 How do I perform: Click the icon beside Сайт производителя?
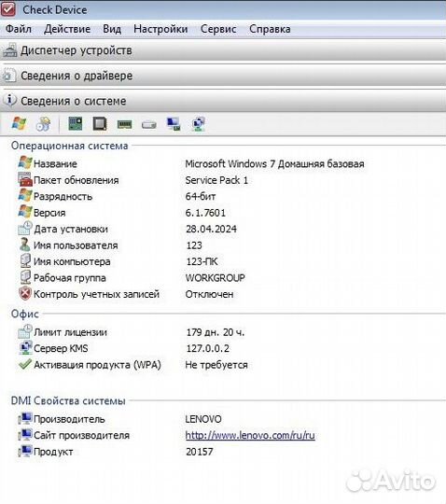(x=25, y=435)
